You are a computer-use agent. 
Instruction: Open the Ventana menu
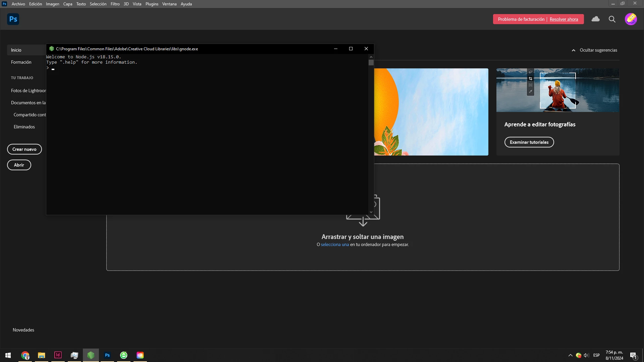[169, 4]
